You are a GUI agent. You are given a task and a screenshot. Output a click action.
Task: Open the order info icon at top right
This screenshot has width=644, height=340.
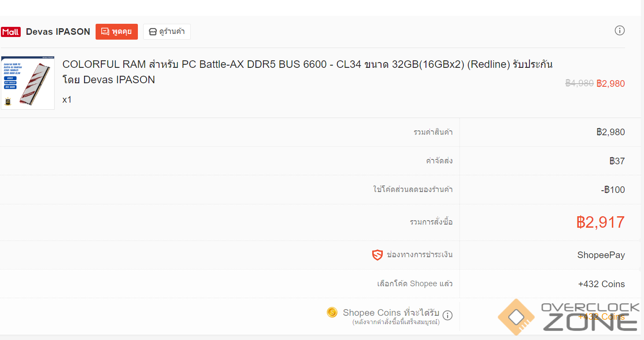[619, 30]
